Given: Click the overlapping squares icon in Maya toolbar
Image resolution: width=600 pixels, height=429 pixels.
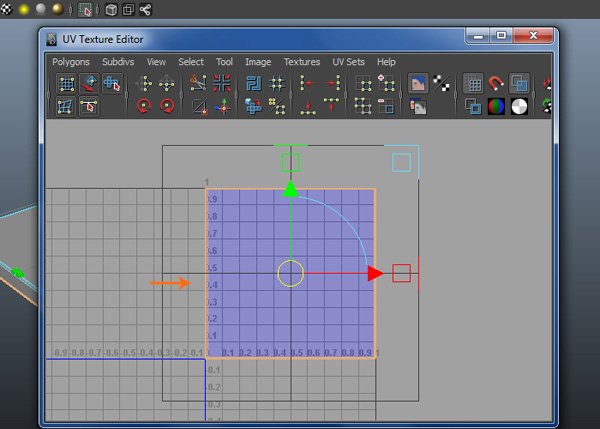Looking at the screenshot, I should click(x=128, y=10).
